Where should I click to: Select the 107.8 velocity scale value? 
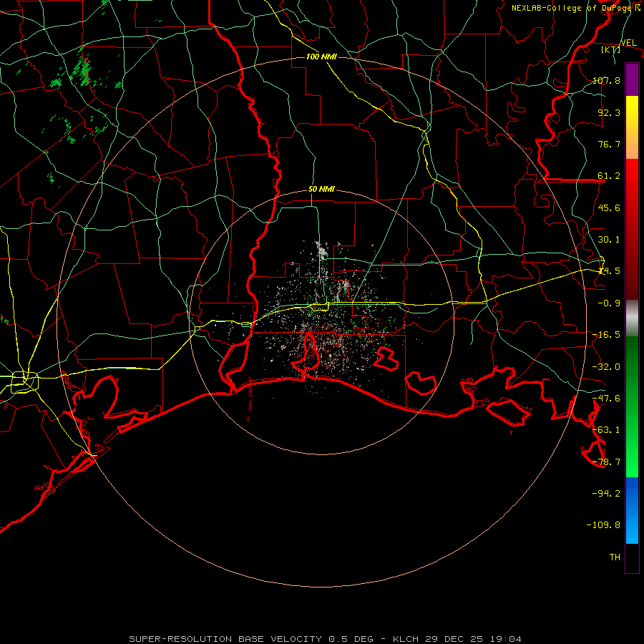606,80
